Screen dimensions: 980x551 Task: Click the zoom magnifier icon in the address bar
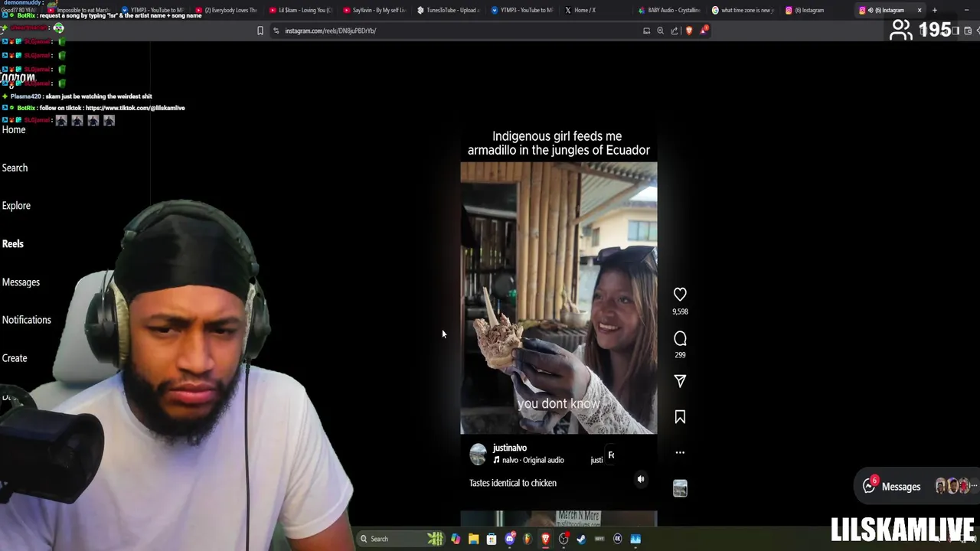(x=660, y=31)
